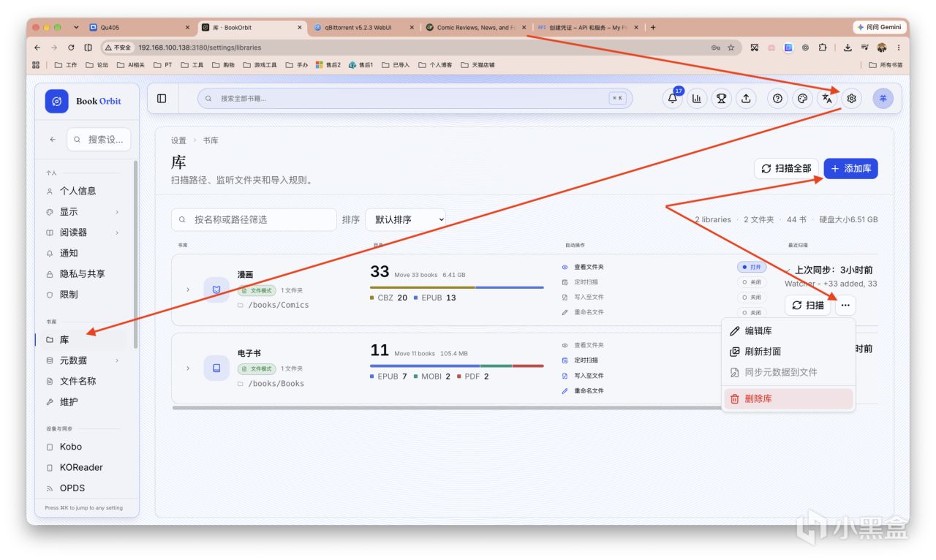Toggle the sidebar panel icon
This screenshot has width=936, height=560.
pos(162,99)
